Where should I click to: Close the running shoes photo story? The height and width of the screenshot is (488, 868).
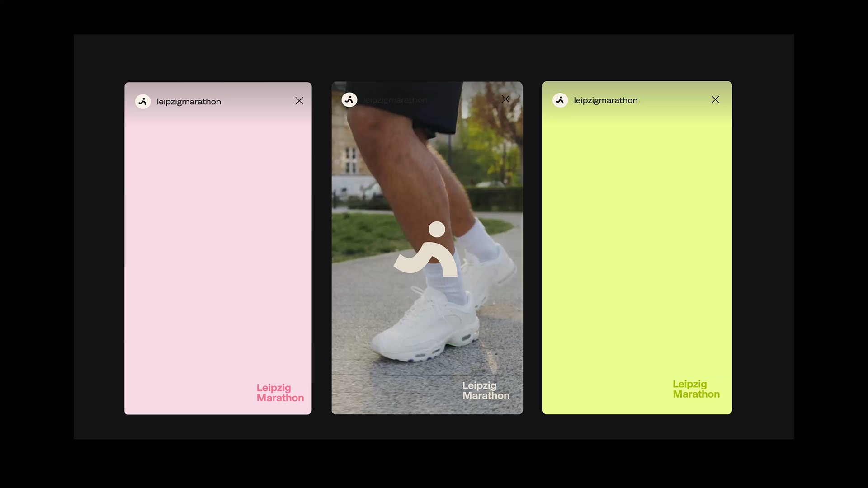coord(505,99)
